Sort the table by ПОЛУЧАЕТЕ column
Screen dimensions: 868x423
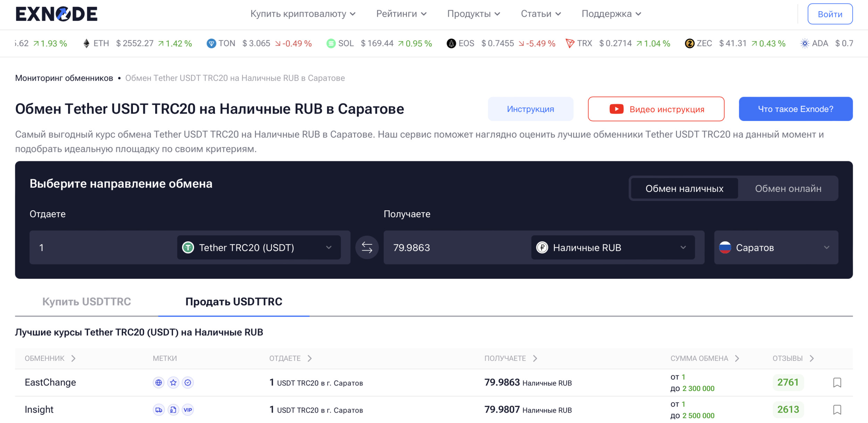[x=510, y=358]
